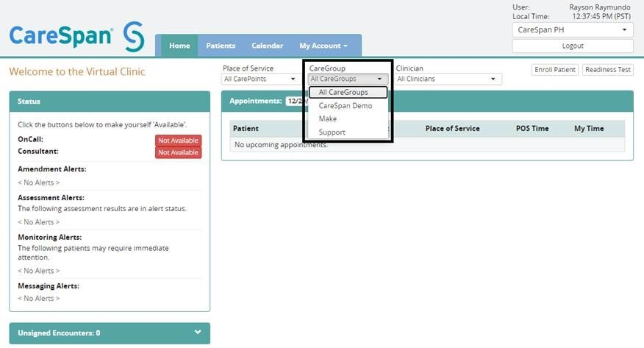Select All CareGroups option in list
This screenshot has width=644, height=348.
click(x=348, y=93)
